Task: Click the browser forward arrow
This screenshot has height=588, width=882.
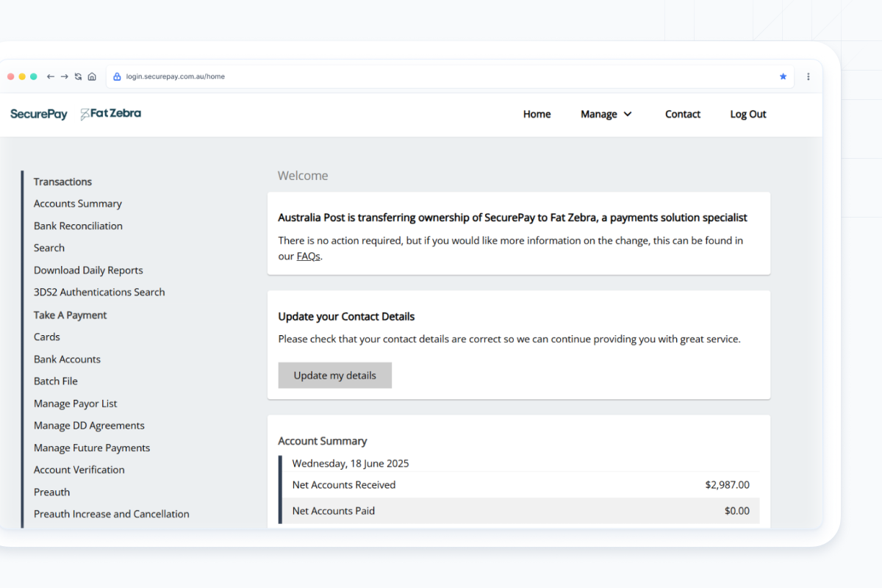Action: (x=65, y=76)
